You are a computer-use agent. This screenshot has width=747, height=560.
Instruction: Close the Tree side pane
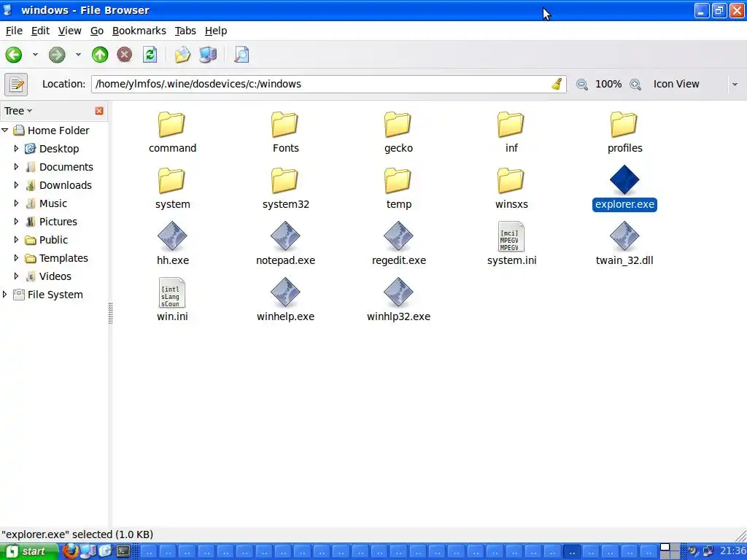pos(99,111)
